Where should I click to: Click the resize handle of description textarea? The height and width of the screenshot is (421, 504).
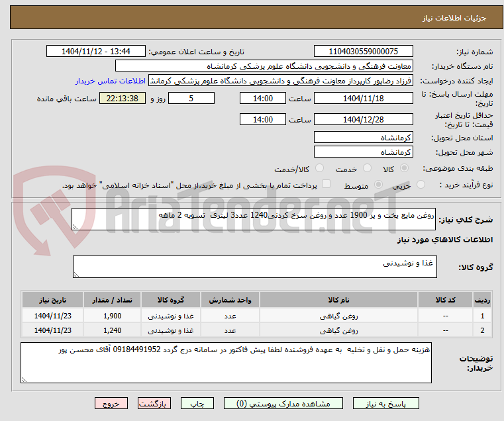click(75, 227)
